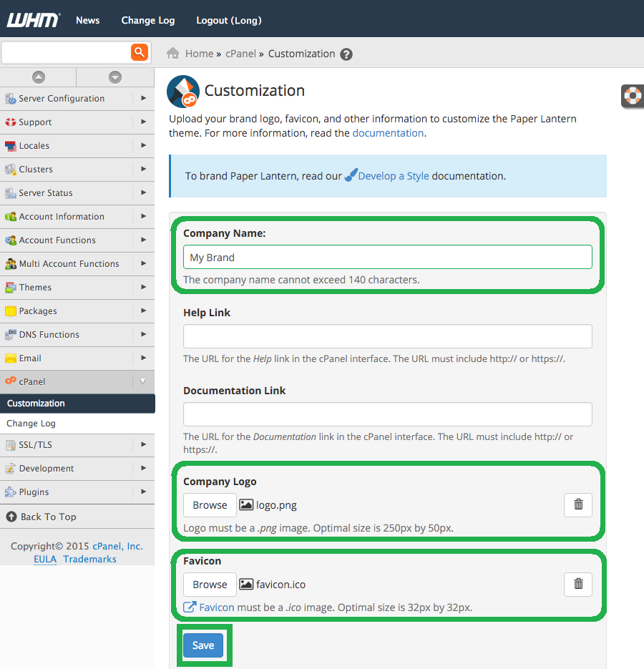Click the WHM logo

coord(34,20)
